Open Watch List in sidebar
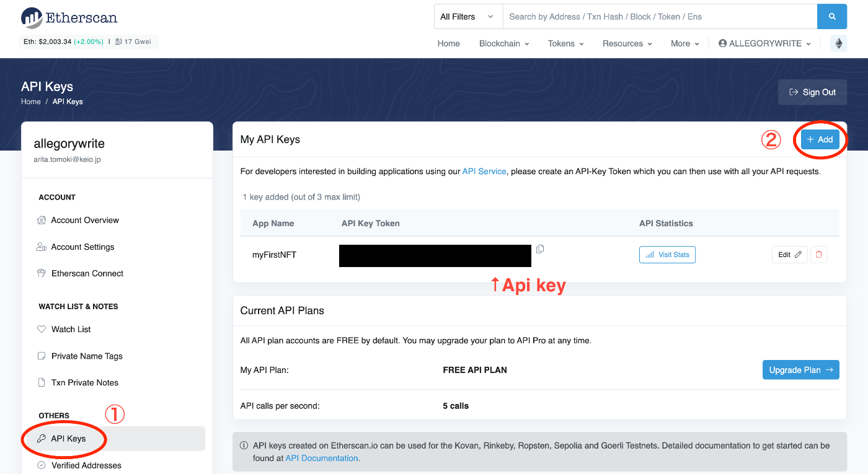The width and height of the screenshot is (868, 474). 71,329
